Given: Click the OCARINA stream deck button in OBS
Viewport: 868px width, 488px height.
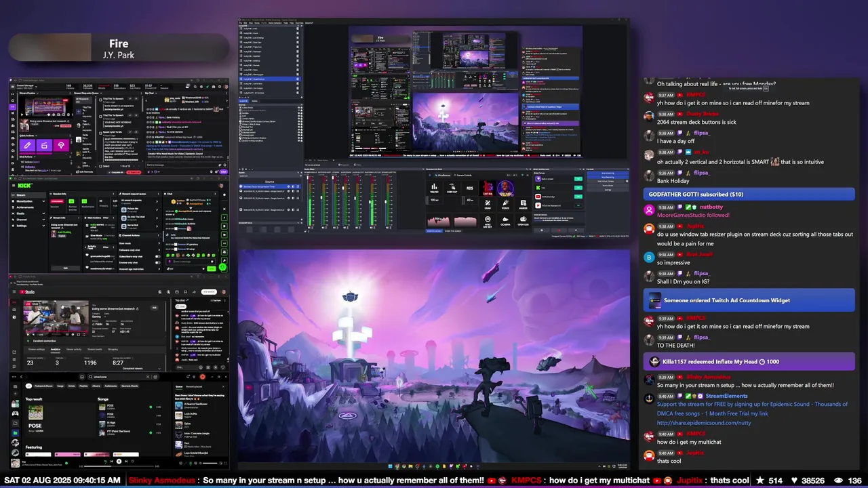Looking at the screenshot, I should coord(505,221).
